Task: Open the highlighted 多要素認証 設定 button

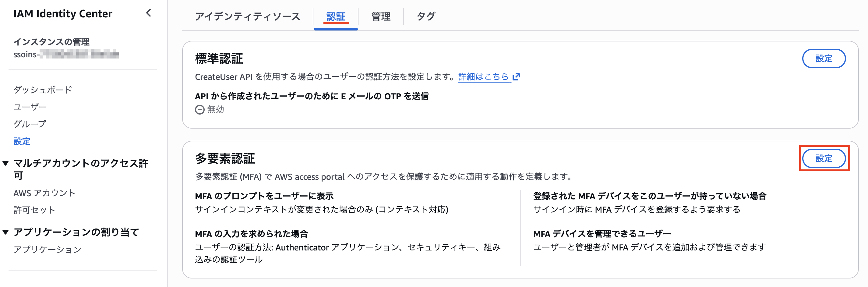Action: click(x=824, y=158)
